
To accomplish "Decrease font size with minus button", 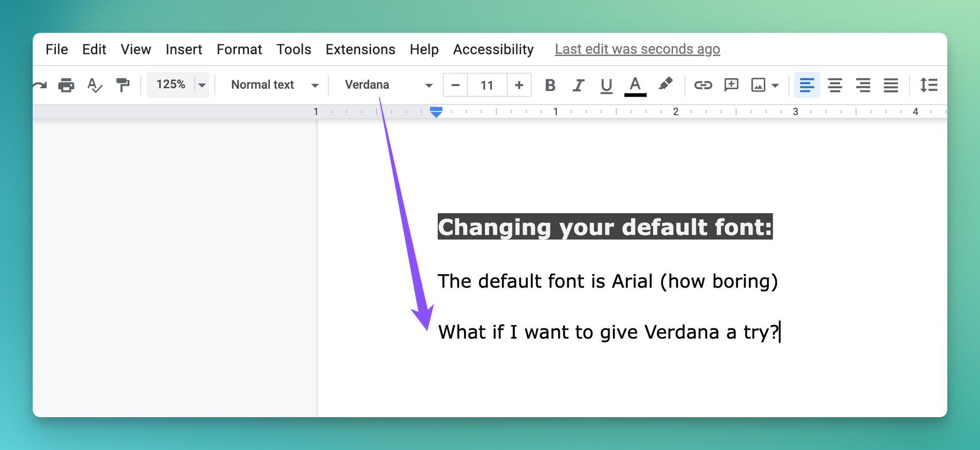I will pyautogui.click(x=455, y=85).
